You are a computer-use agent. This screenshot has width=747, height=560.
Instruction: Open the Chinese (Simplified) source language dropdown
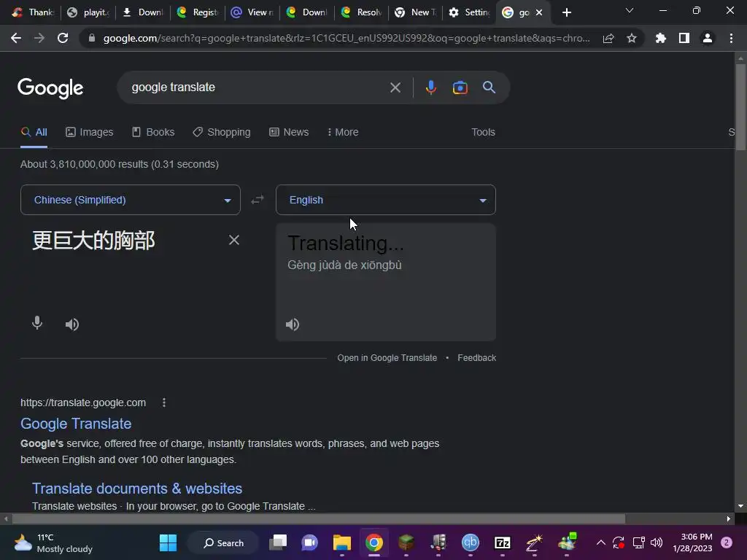click(x=131, y=200)
